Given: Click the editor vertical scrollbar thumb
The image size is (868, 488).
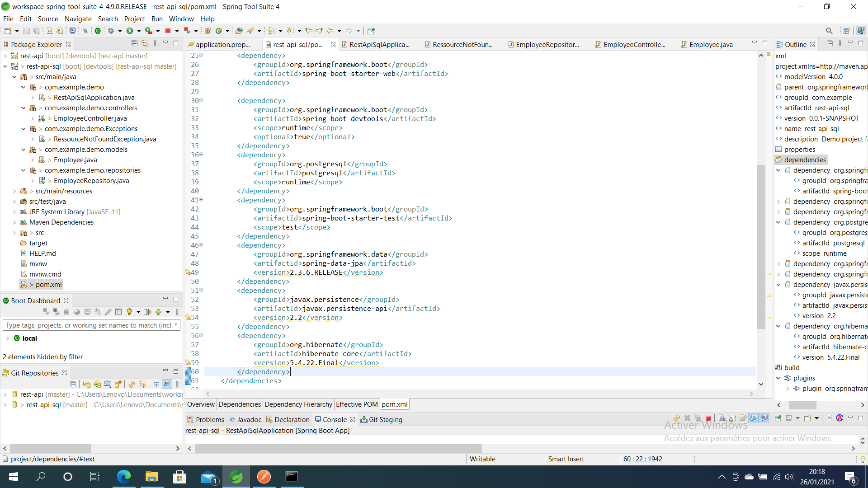Looking at the screenshot, I should [761, 246].
